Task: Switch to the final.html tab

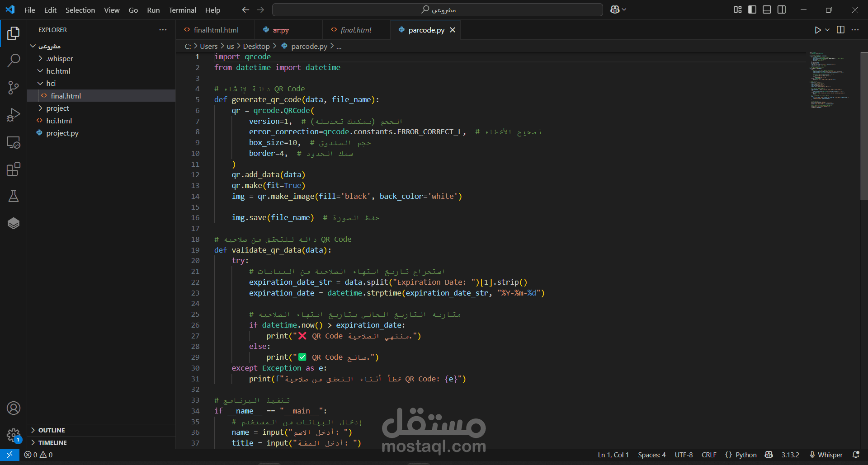Action: click(x=356, y=30)
